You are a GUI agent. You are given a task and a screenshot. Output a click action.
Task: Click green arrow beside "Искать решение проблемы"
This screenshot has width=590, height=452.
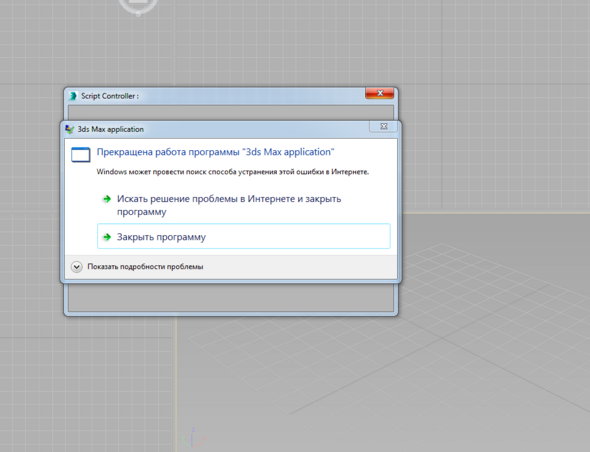tap(107, 199)
